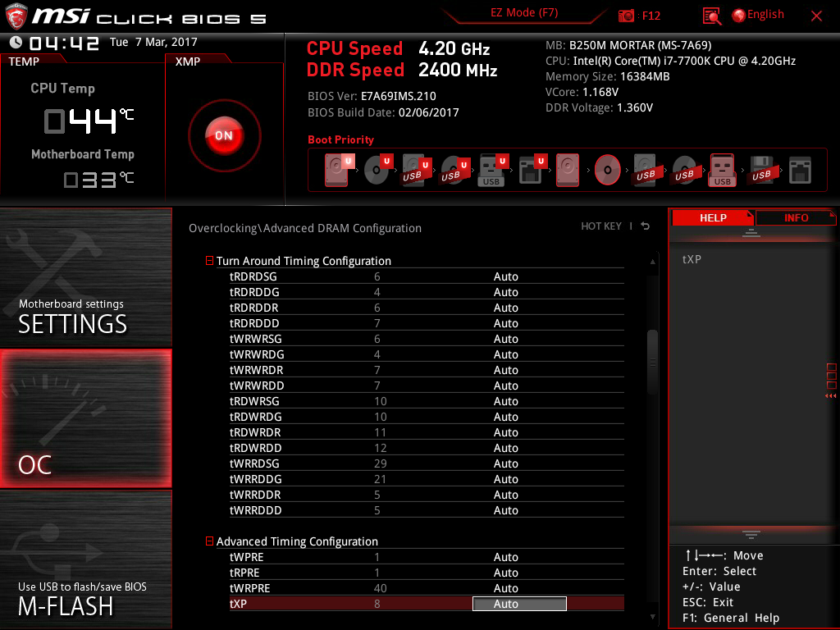Open the BIOS search icon
840x630 pixels.
click(711, 16)
